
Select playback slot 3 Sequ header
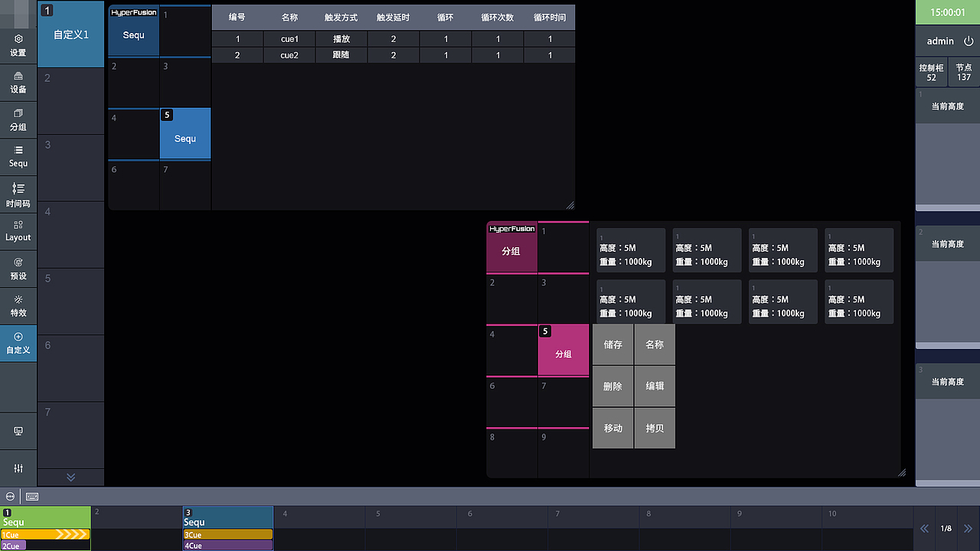[x=228, y=517]
